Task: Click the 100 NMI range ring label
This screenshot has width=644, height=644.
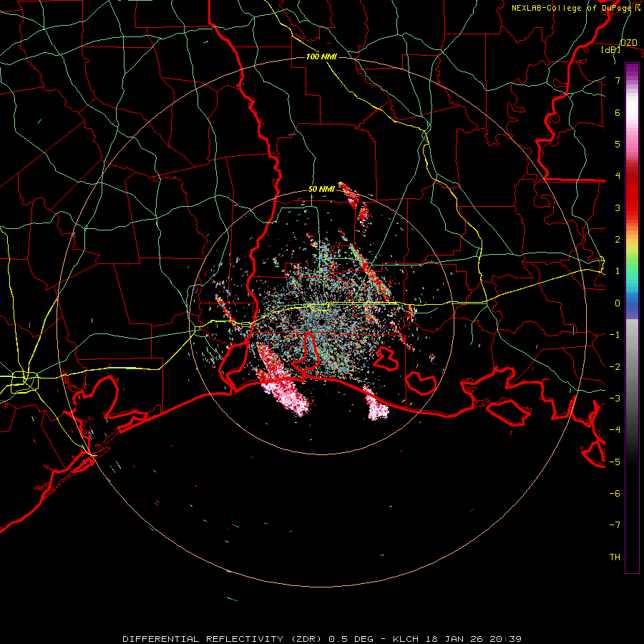Action: tap(321, 57)
